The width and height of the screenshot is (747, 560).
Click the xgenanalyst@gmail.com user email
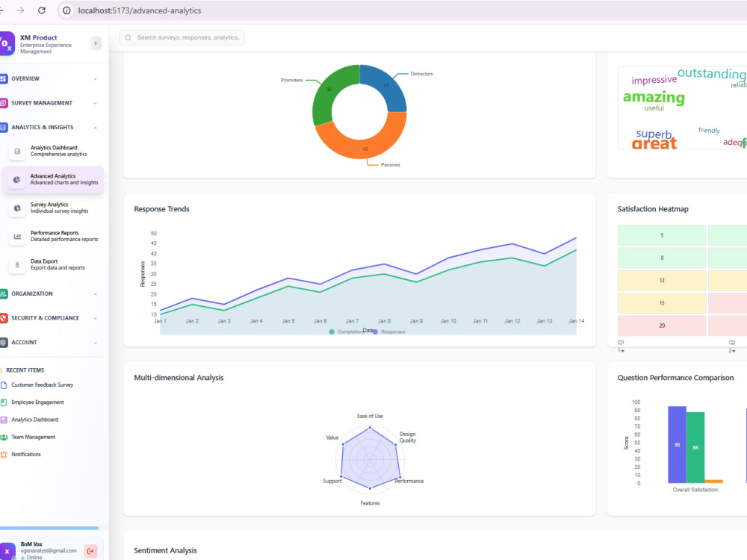click(x=49, y=550)
